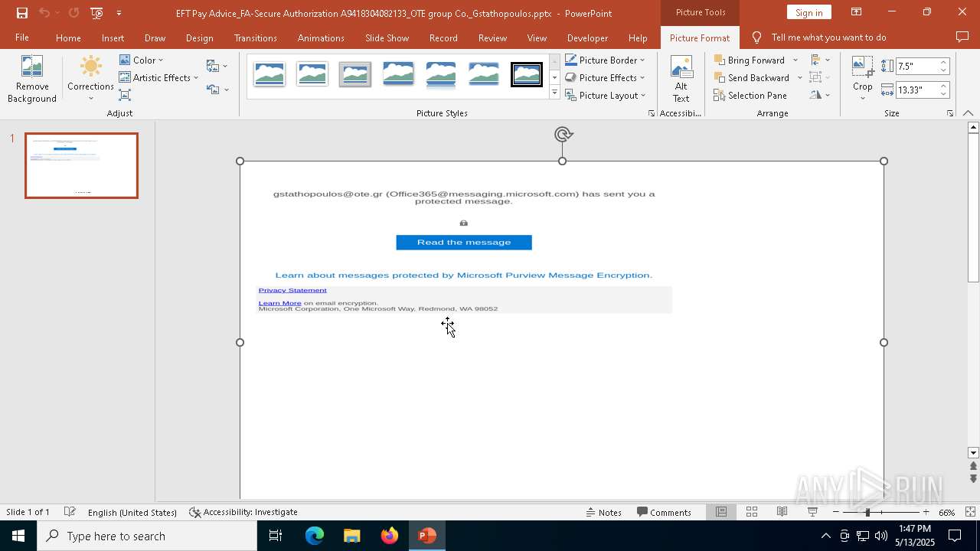Click Bring Forward in Arrange group

749,60
